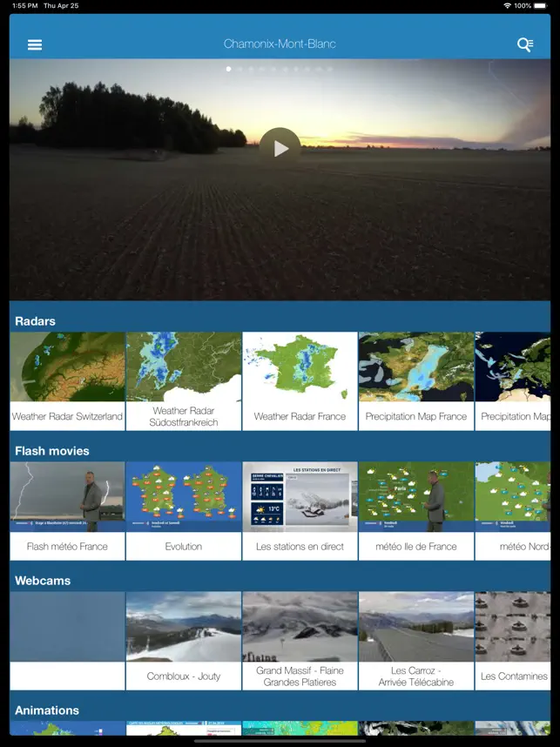The height and width of the screenshot is (747, 560).
Task: Tap the Radars section header
Action: (35, 321)
